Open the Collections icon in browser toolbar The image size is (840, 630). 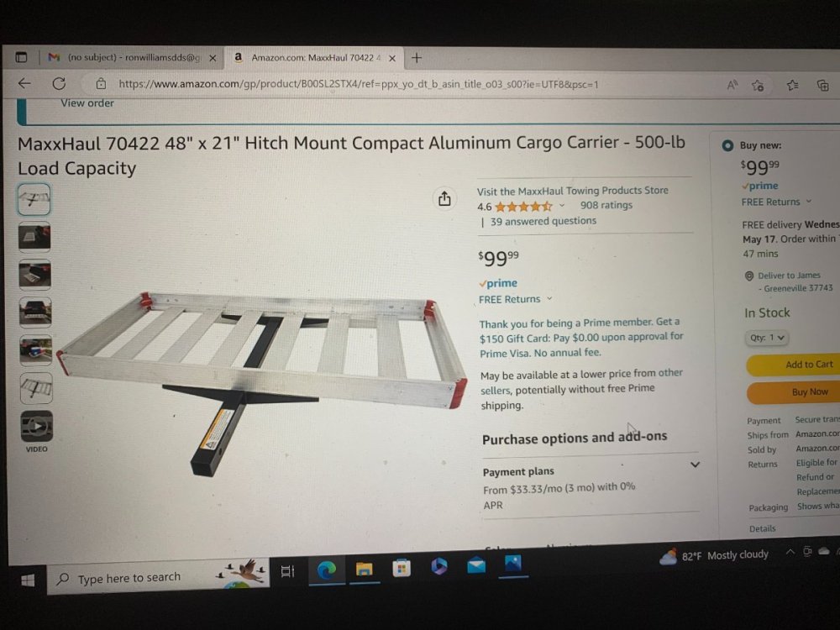[823, 85]
